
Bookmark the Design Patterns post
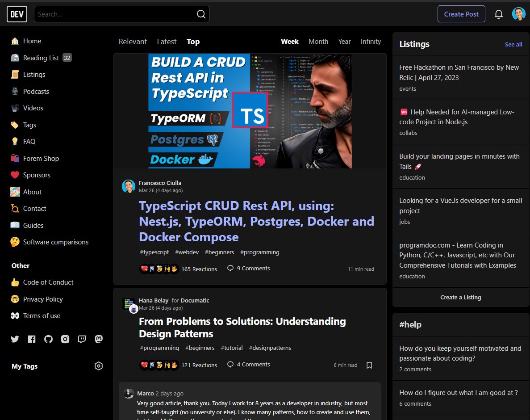(x=369, y=365)
